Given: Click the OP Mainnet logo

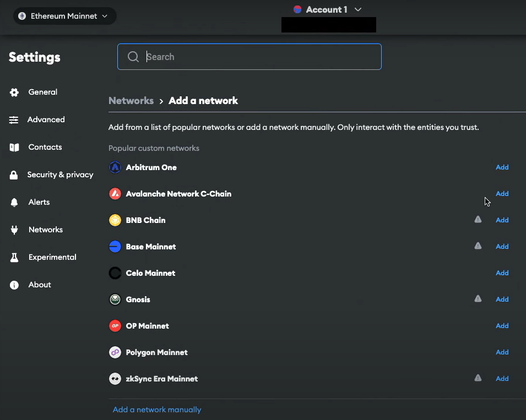Looking at the screenshot, I should coord(115,326).
